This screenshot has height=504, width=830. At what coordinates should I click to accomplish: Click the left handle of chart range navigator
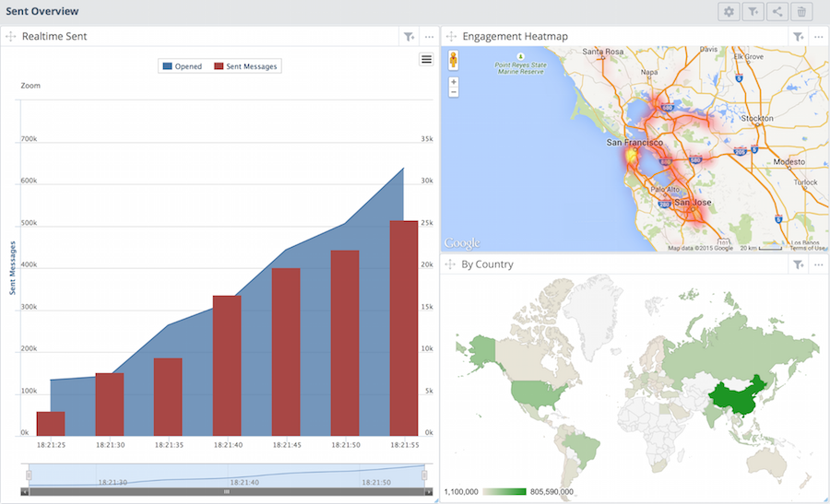pos(29,475)
